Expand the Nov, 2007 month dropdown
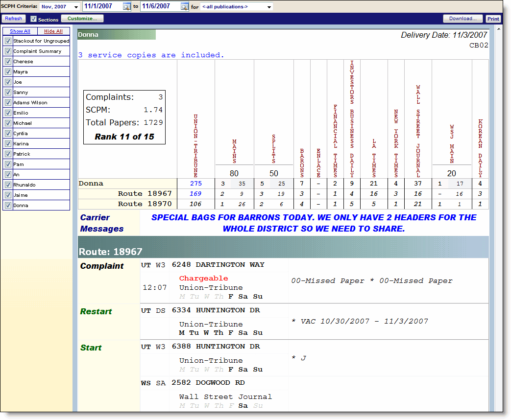This screenshot has height=420, width=511. (60, 7)
